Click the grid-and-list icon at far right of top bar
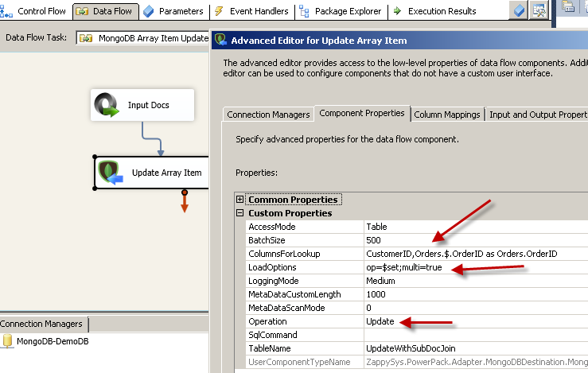 click(568, 6)
